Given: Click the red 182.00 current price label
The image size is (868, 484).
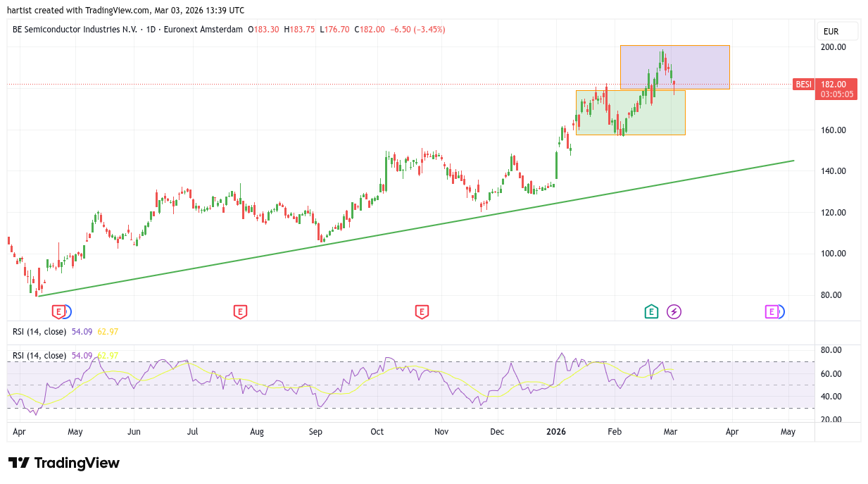Looking at the screenshot, I should (836, 84).
